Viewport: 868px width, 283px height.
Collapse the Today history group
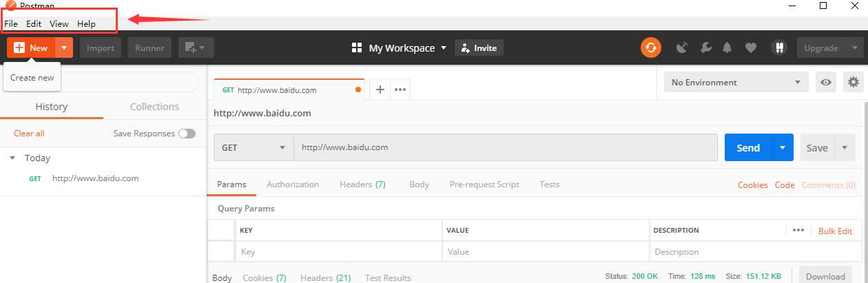(x=13, y=158)
